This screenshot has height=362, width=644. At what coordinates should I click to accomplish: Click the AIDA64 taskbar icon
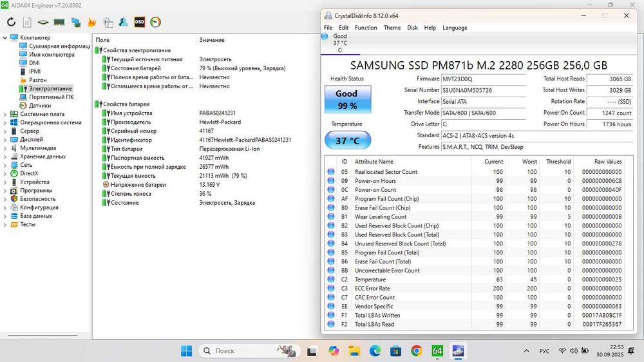(437, 351)
